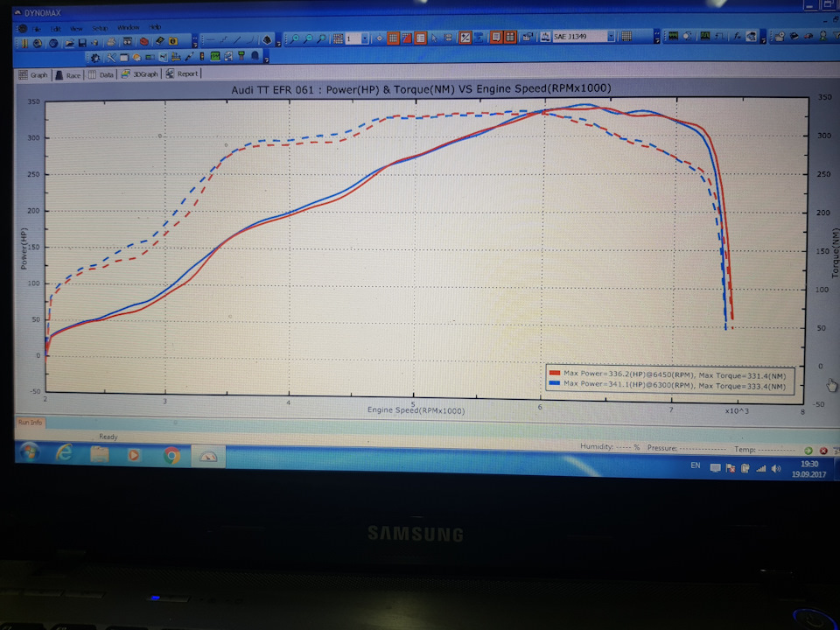The height and width of the screenshot is (630, 840).
Task: Click the dark grid icon after SAE dropdown
Action: 626,37
